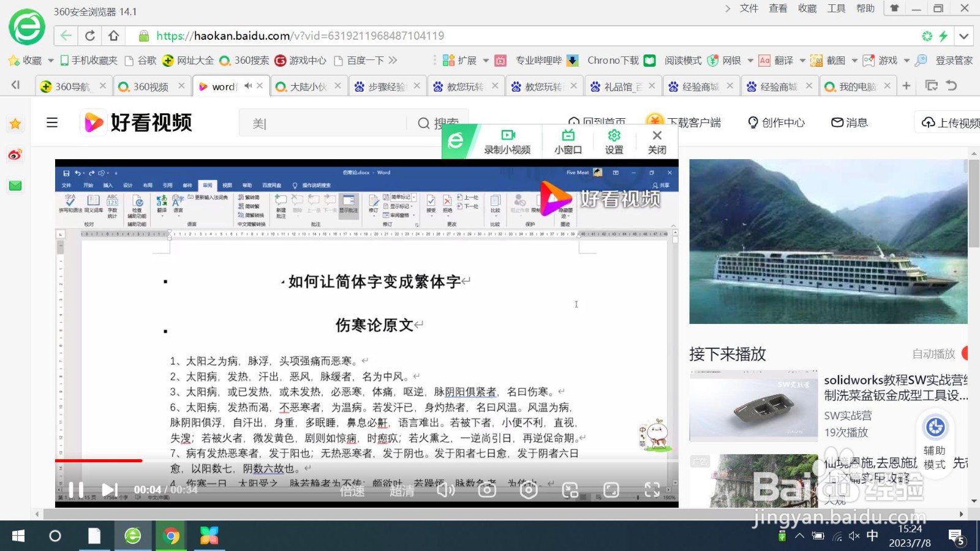
Task: Open the 登录管家 login manager
Action: (x=944, y=61)
